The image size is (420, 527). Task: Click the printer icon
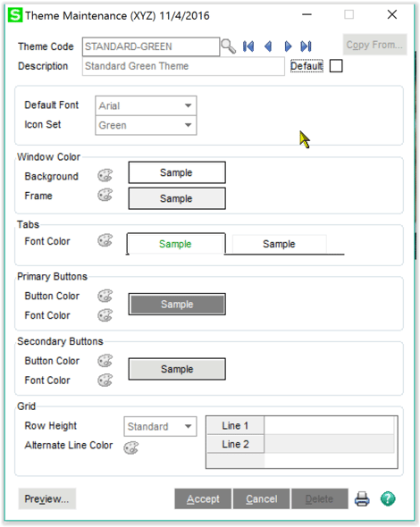click(362, 499)
